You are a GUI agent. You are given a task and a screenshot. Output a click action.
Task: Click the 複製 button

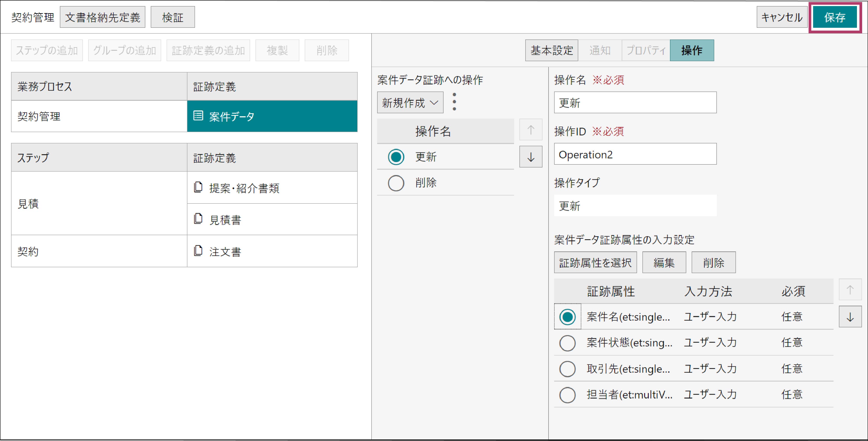pyautogui.click(x=277, y=51)
